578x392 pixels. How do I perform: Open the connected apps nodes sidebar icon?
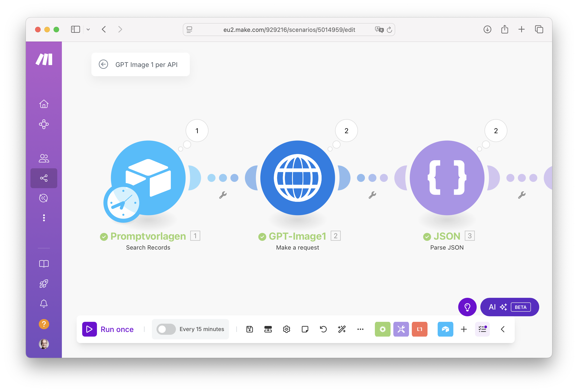coord(44,124)
